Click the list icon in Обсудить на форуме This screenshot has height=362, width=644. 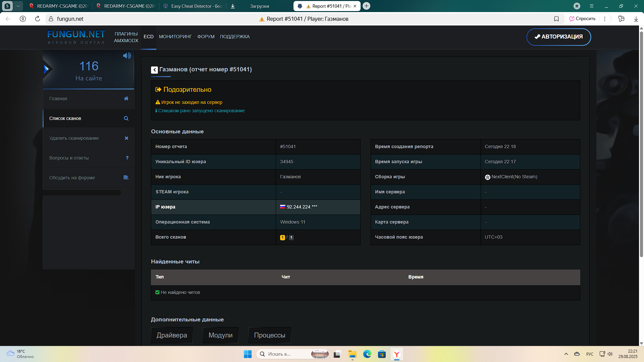pos(126,178)
